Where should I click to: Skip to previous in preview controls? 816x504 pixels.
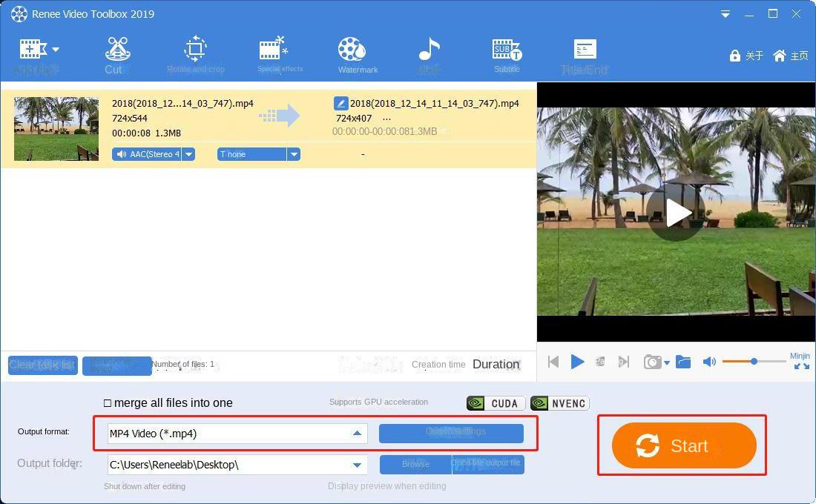pos(553,362)
